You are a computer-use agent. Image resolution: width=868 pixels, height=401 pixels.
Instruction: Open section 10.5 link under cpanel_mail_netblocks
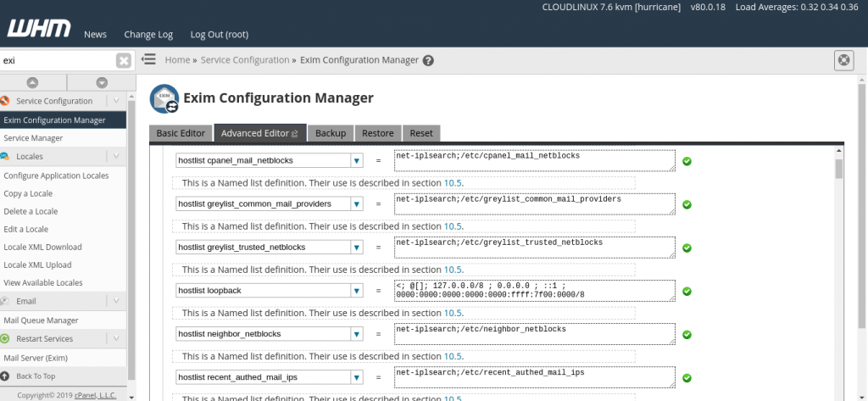pos(453,183)
